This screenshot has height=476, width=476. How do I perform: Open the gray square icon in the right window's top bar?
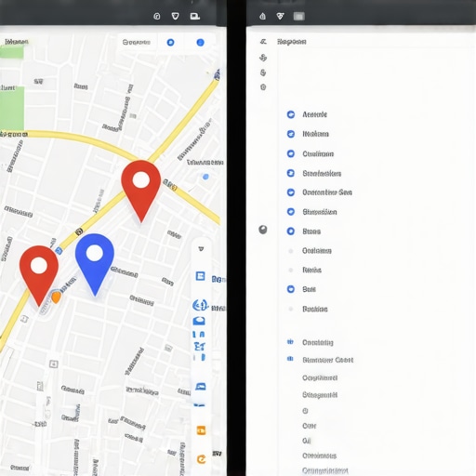tap(298, 16)
